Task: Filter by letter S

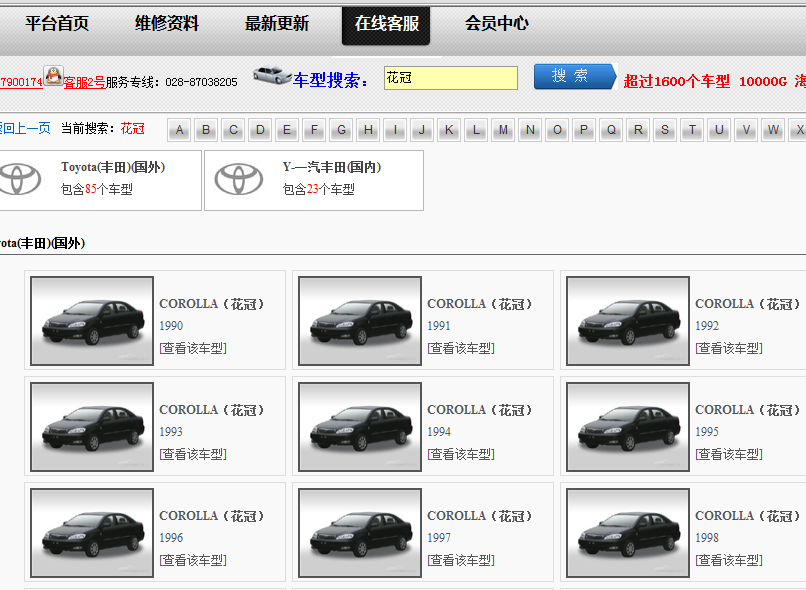Action: click(665, 130)
